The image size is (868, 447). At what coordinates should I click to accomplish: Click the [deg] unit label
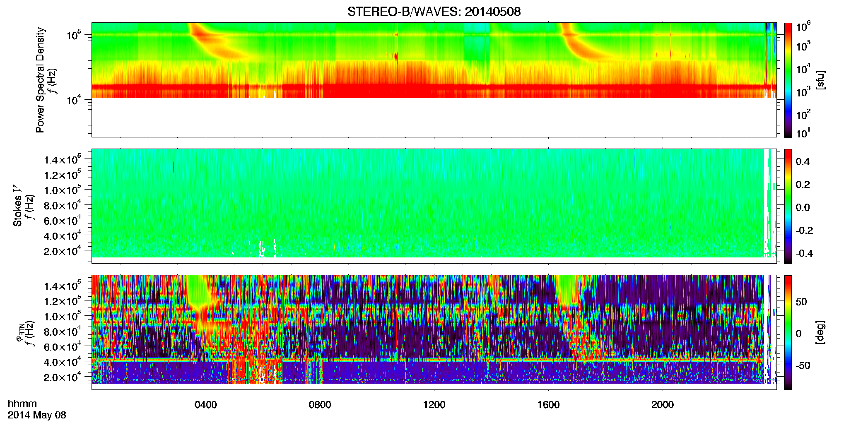820,332
